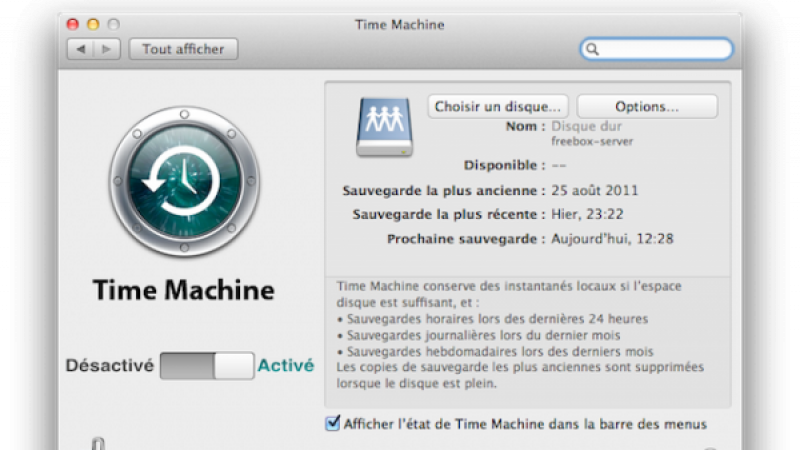Click the Time Machine window title
Viewport: 800px width, 450px height.
click(399, 24)
